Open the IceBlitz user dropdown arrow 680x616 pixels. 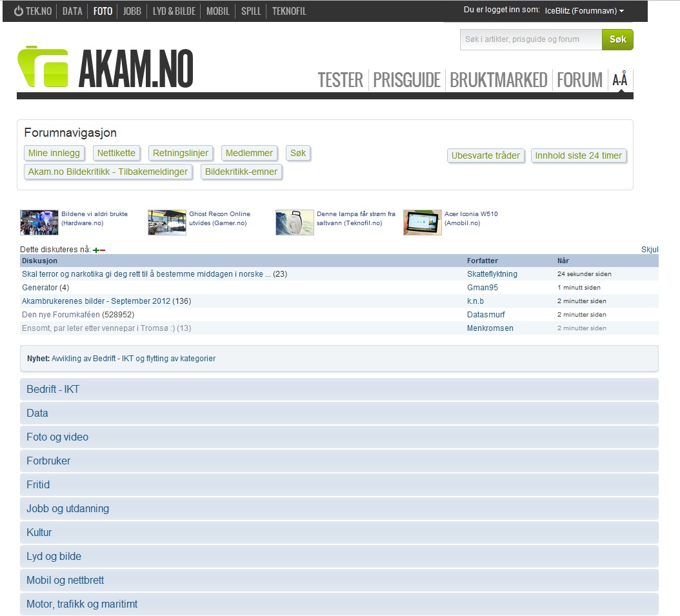621,11
